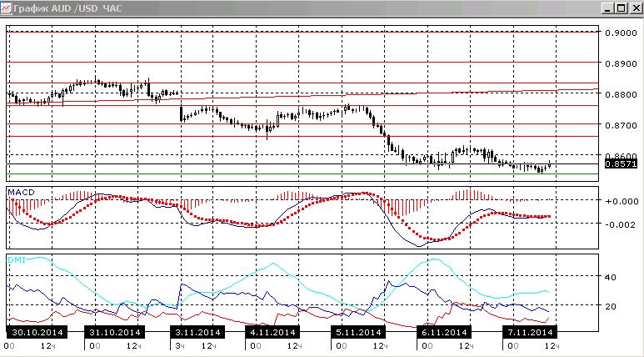Screen dimensions: 644x357
Task: Click the current price tag 0.8571
Action: pyautogui.click(x=621, y=164)
